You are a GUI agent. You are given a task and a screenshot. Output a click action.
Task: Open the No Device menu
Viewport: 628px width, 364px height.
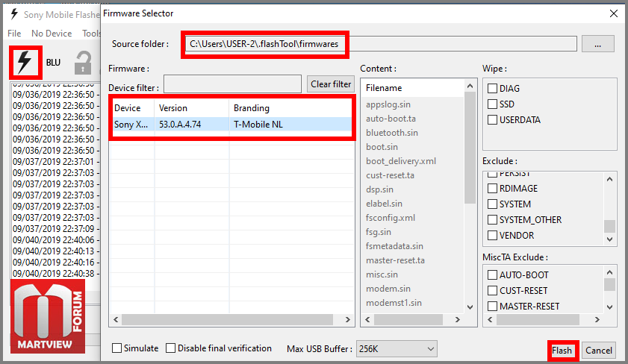[52, 34]
